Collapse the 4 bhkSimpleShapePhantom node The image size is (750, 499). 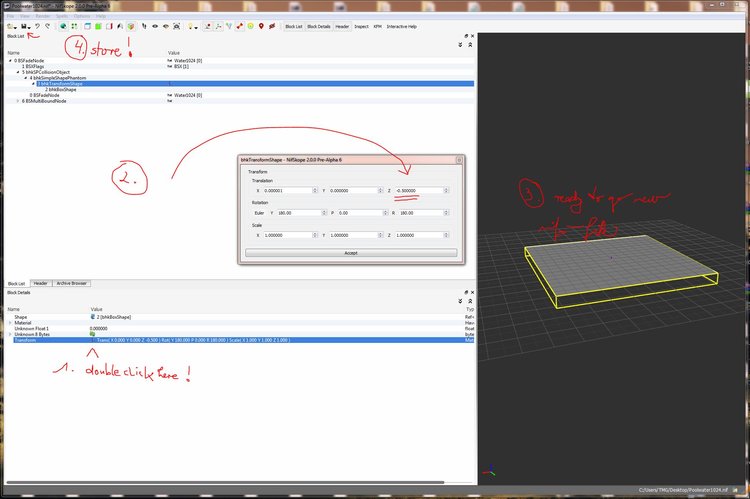point(25,78)
